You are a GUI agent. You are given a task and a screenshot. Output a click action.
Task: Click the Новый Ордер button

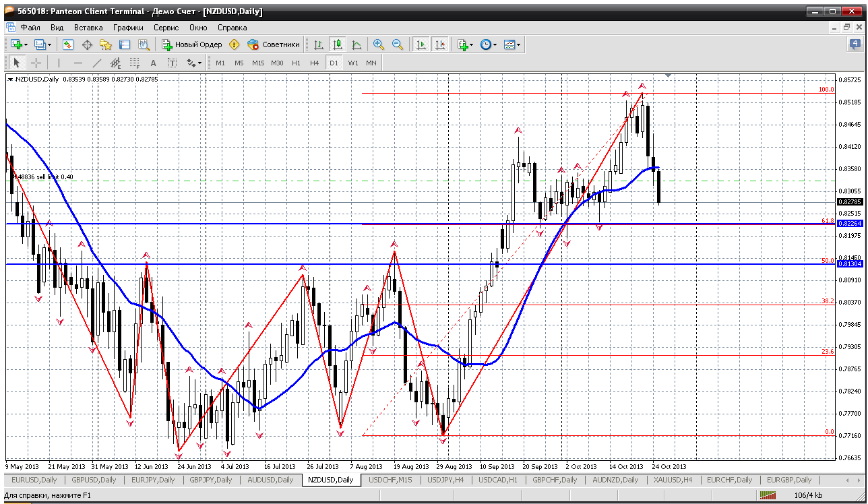coord(192,44)
